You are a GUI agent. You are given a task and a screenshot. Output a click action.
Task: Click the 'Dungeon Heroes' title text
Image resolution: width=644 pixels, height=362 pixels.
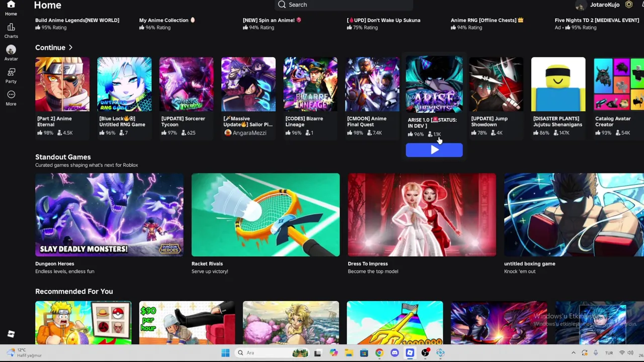[x=54, y=263]
